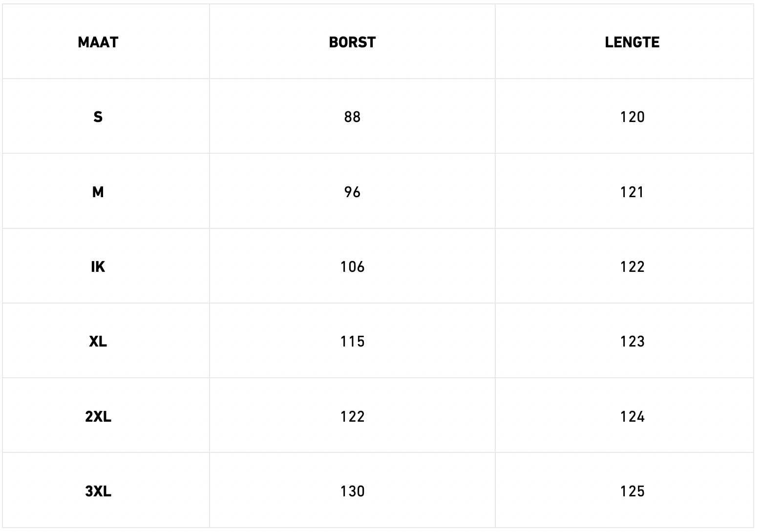Click chest value 106 in IK row

[352, 267]
